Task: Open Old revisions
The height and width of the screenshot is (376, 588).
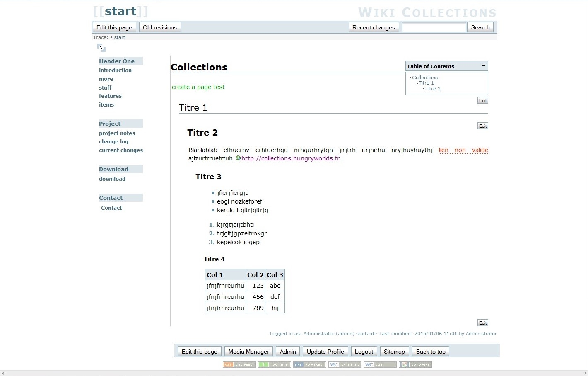Action: pyautogui.click(x=160, y=27)
